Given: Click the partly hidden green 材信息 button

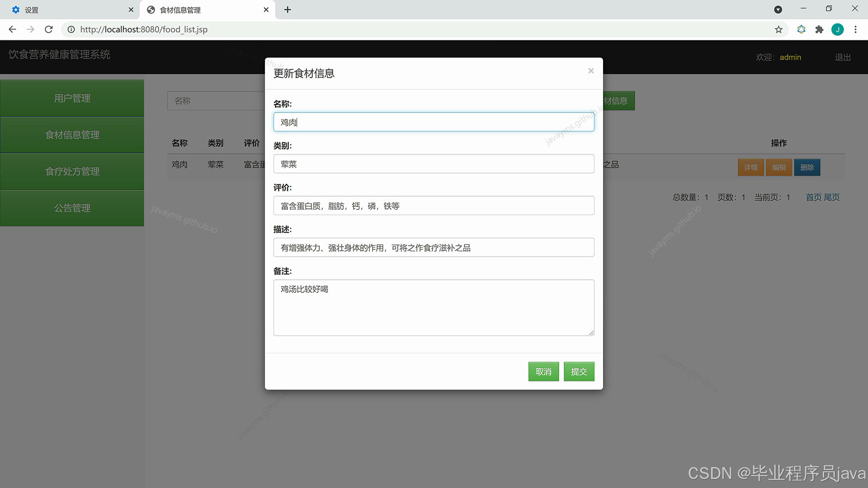Looking at the screenshot, I should [618, 101].
